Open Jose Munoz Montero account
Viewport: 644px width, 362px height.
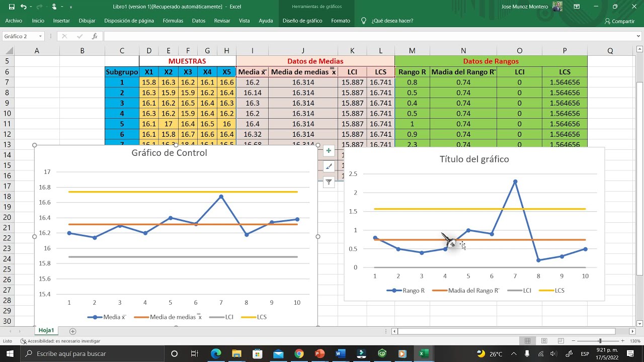[x=532, y=7]
